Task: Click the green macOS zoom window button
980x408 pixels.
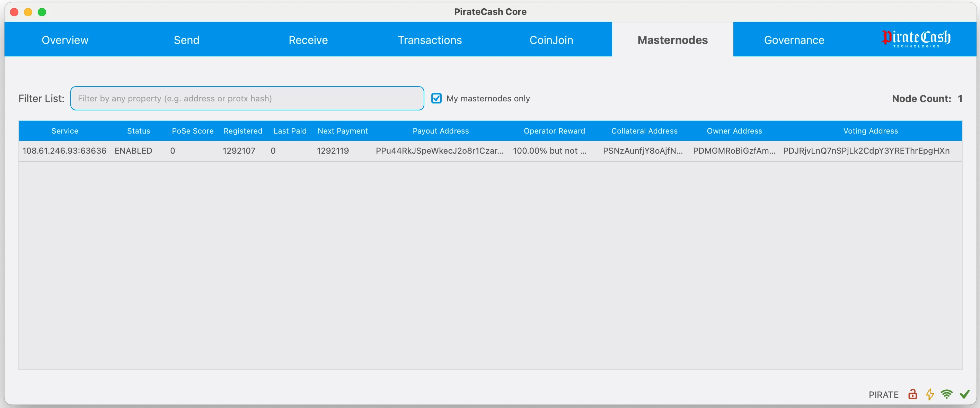Action: pos(42,12)
